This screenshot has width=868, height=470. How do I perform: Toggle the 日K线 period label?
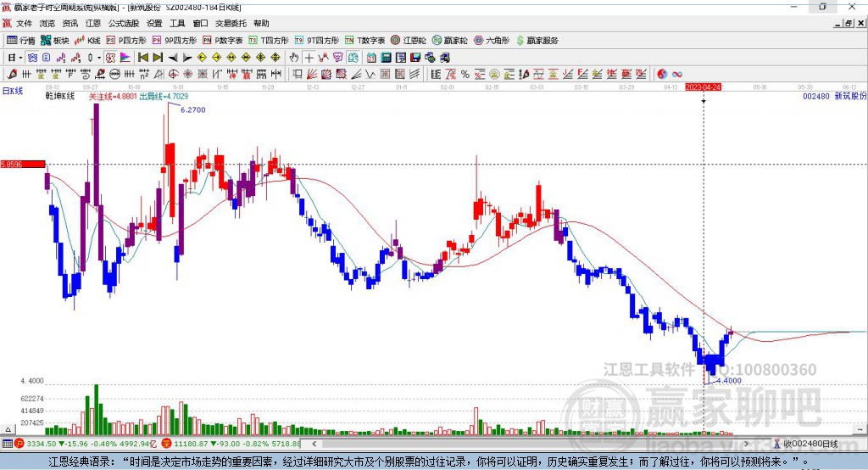(13, 92)
